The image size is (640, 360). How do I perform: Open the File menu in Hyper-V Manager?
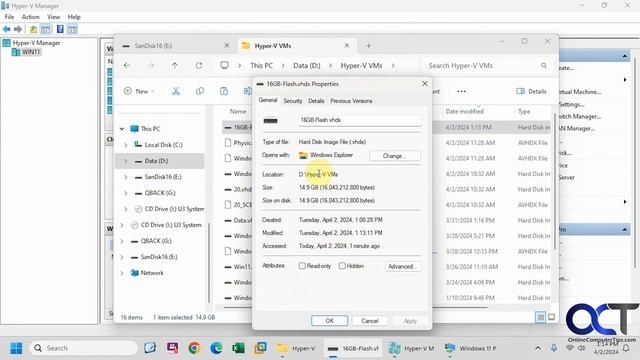pyautogui.click(x=9, y=17)
